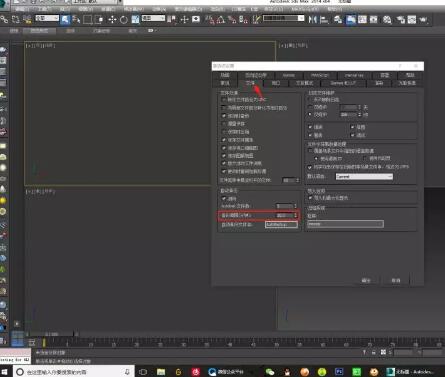This screenshot has height=377, width=445.
Task: Choose the Rectangular Selection Region icon
Action: (87, 20)
